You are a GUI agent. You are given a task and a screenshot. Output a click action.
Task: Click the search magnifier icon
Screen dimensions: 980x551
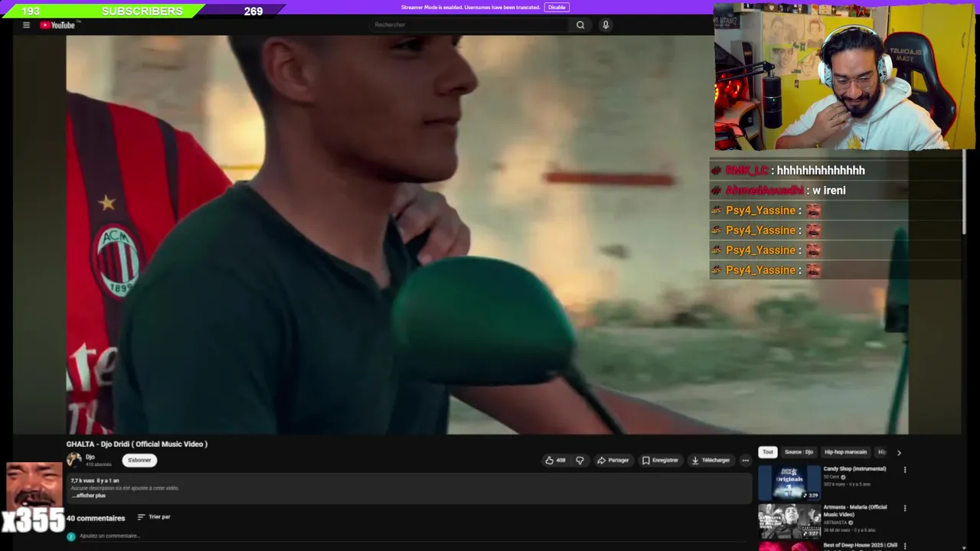[580, 24]
